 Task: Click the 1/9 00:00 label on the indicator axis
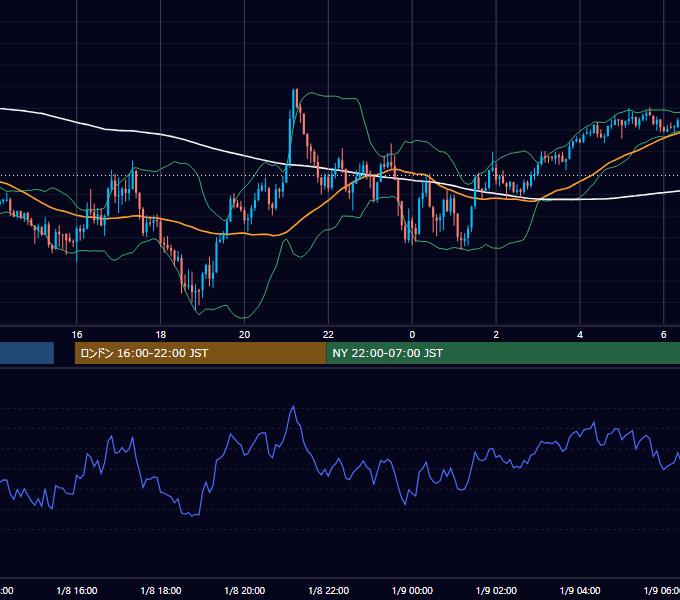point(412,591)
